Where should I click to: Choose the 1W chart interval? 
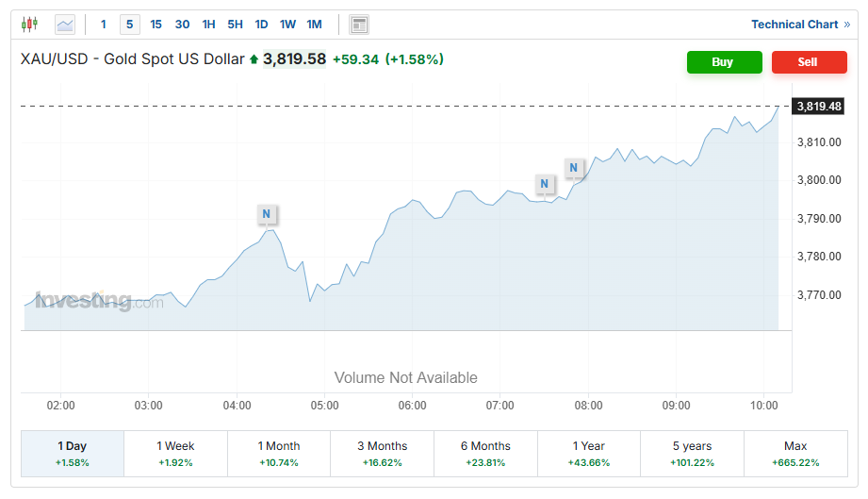(287, 25)
